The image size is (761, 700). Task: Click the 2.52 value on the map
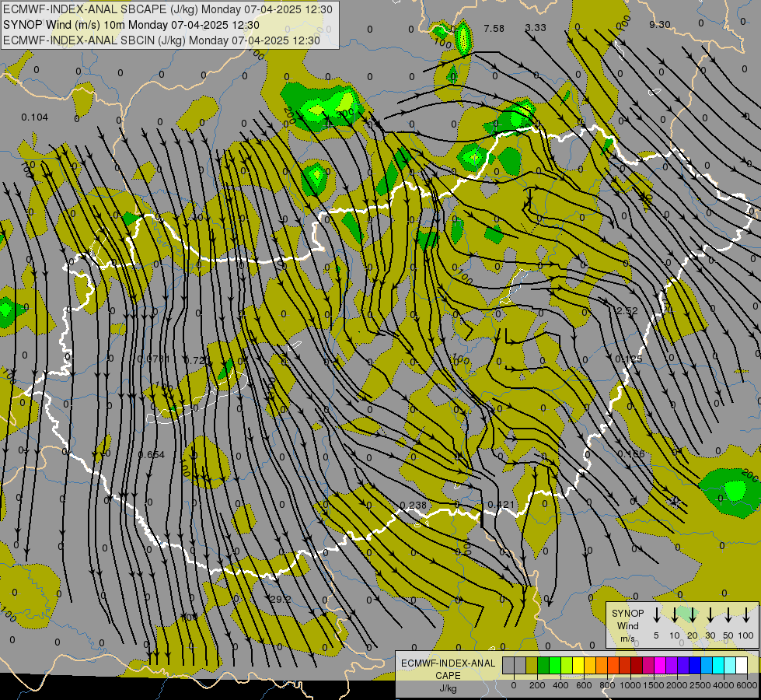(x=627, y=311)
